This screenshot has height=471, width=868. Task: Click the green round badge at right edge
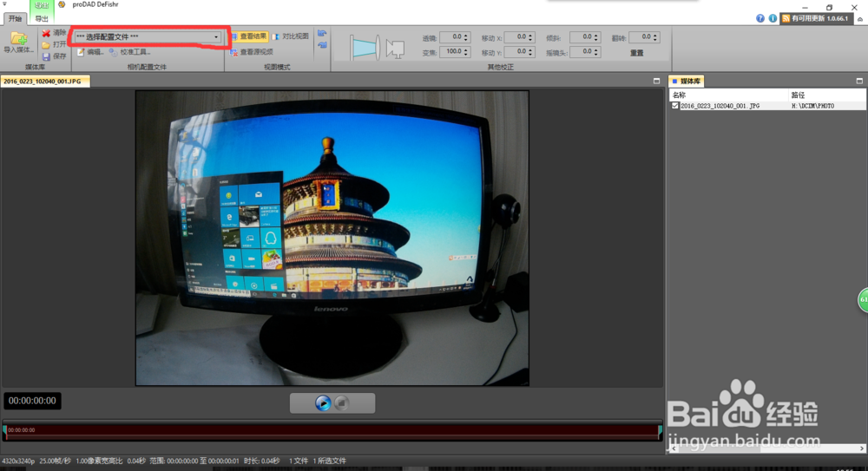pos(863,300)
